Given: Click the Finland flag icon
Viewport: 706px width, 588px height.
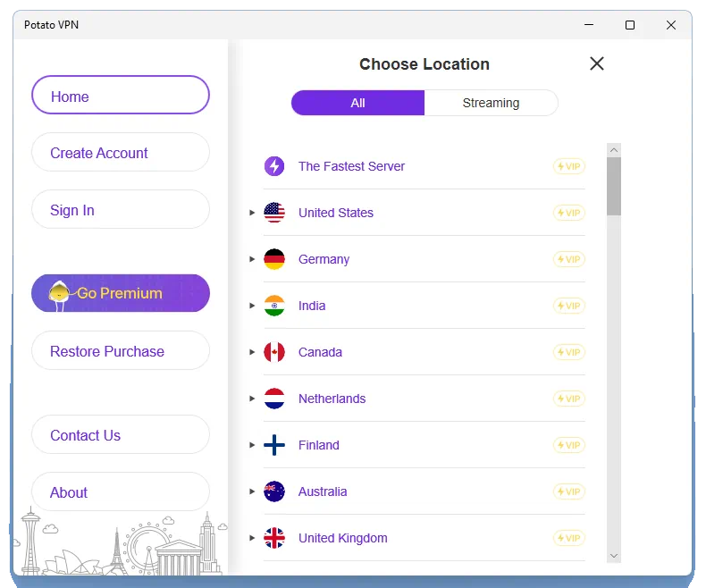Looking at the screenshot, I should [x=274, y=445].
